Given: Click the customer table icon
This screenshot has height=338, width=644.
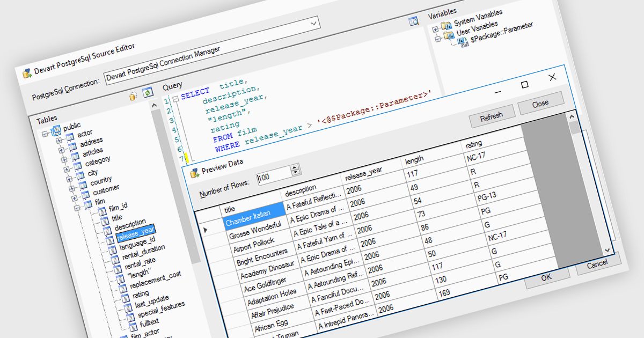Looking at the screenshot, I should (x=86, y=194).
